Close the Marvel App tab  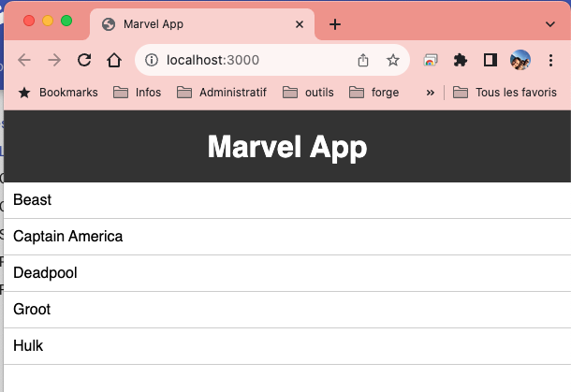tap(300, 24)
